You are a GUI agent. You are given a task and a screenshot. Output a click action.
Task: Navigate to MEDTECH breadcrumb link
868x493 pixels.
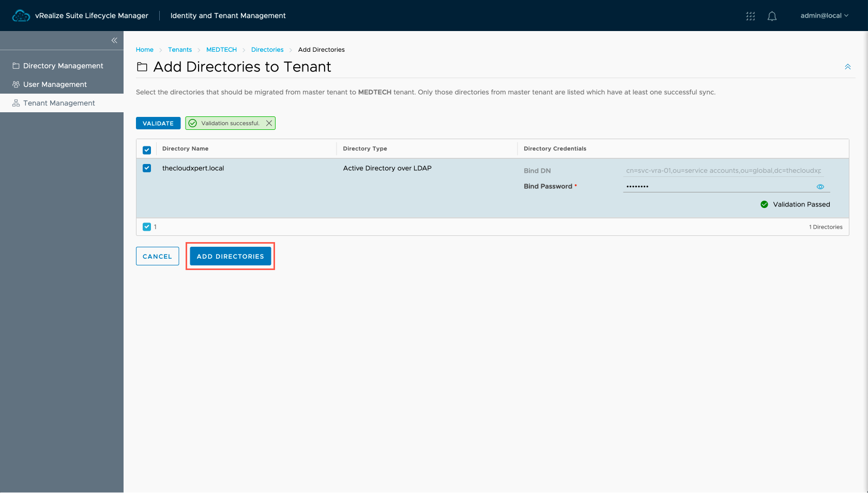(x=221, y=50)
